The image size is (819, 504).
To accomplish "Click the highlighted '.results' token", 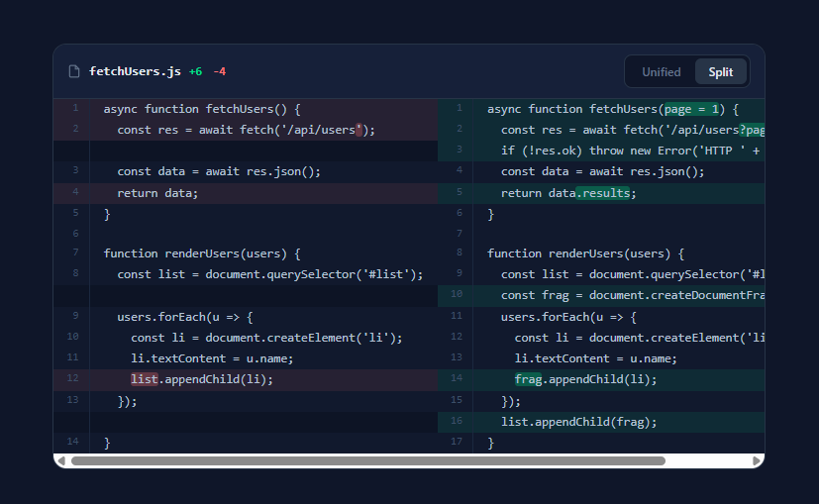I will tap(603, 193).
